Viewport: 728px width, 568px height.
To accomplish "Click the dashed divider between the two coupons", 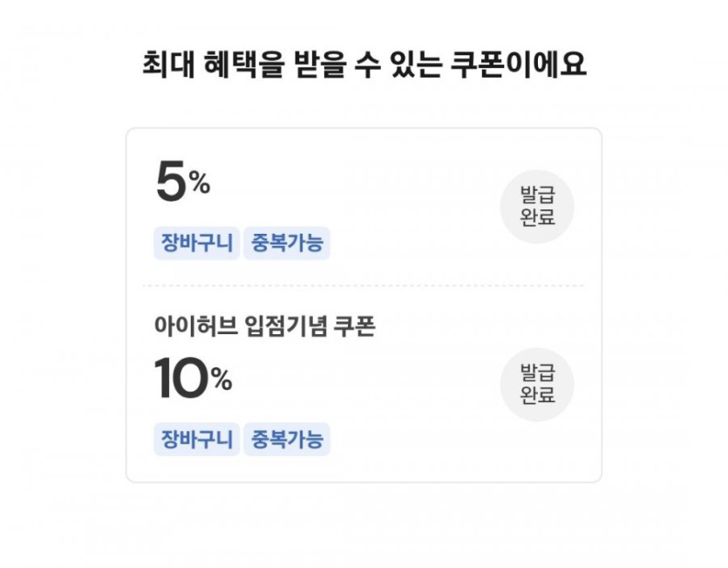I will 364,285.
